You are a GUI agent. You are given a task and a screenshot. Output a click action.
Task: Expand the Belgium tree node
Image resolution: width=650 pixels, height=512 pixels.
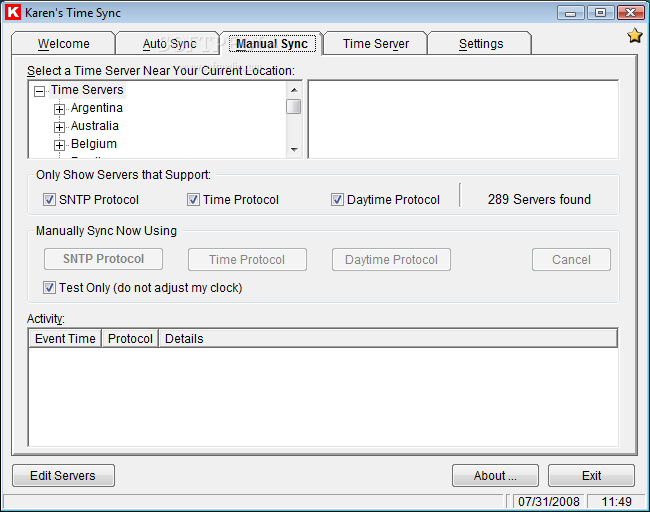[x=59, y=145]
